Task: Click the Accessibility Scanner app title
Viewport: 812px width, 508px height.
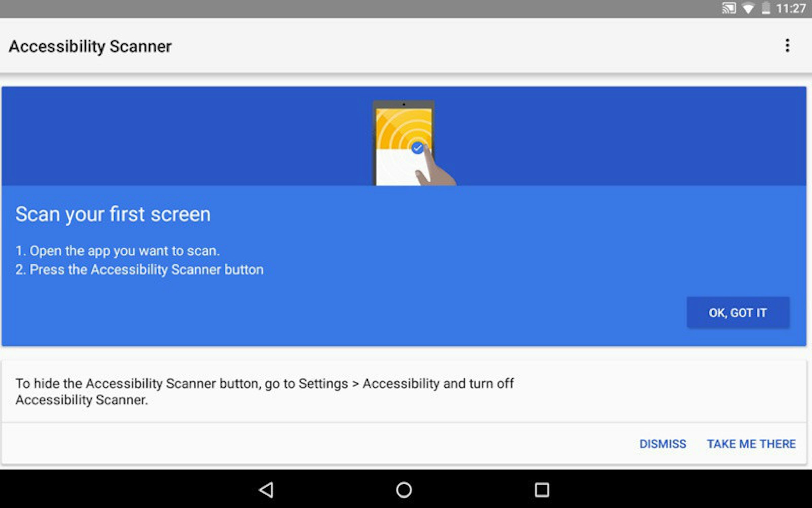Action: [90, 47]
